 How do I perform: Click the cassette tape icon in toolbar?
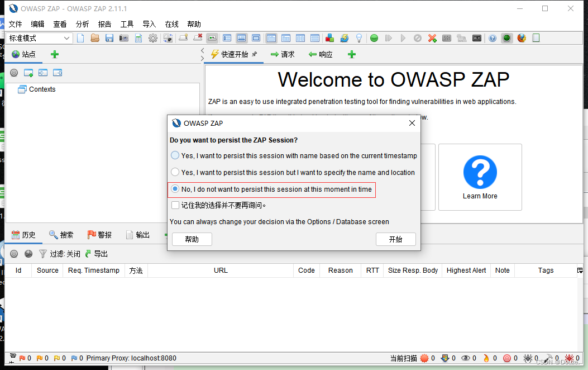point(477,38)
